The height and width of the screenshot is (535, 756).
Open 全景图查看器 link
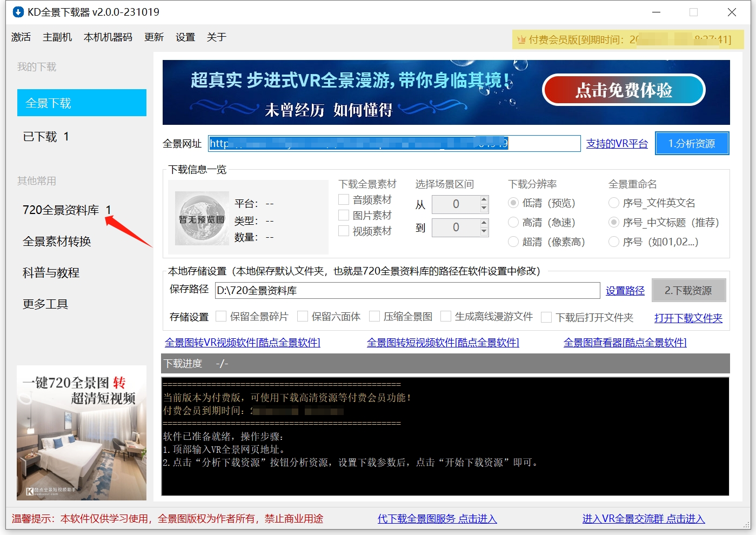[x=625, y=343]
